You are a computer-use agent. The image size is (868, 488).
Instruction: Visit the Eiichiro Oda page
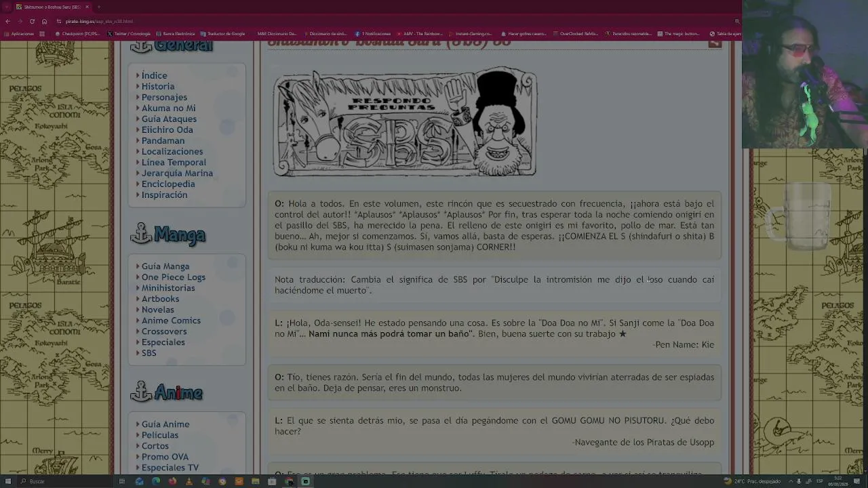[x=167, y=129]
